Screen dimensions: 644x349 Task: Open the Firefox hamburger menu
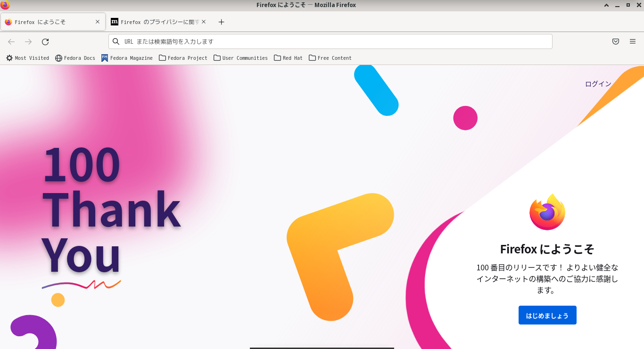click(633, 41)
